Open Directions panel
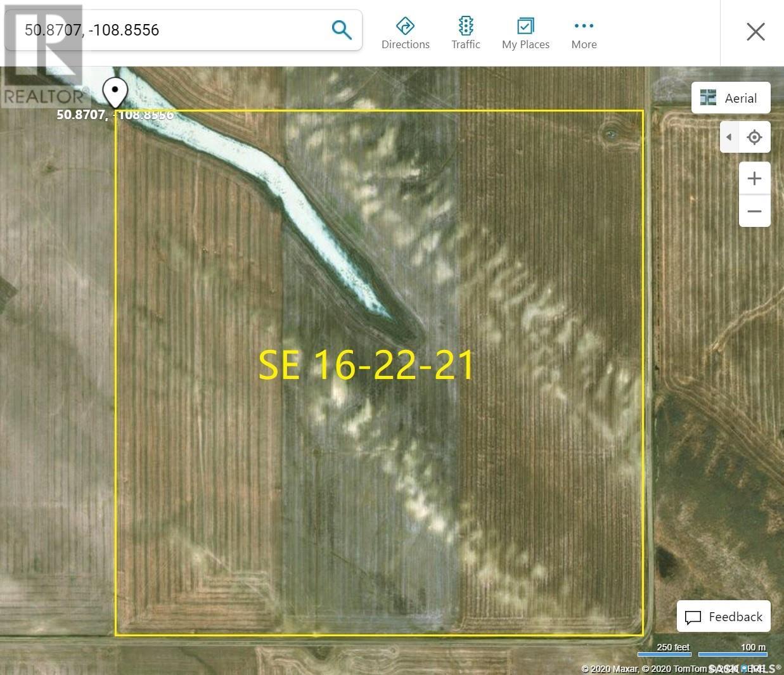Screen dimensions: 784x675 (405, 33)
